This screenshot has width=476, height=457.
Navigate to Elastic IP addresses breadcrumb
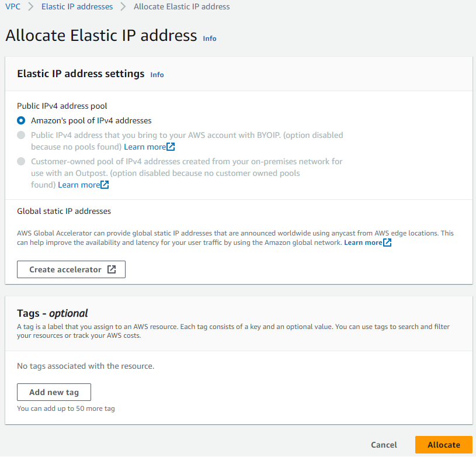(x=77, y=6)
